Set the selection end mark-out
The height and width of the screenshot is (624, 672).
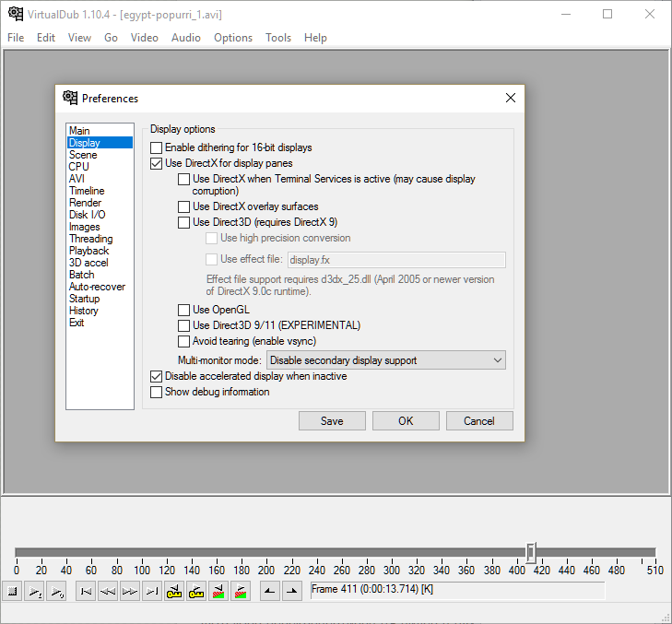[292, 592]
